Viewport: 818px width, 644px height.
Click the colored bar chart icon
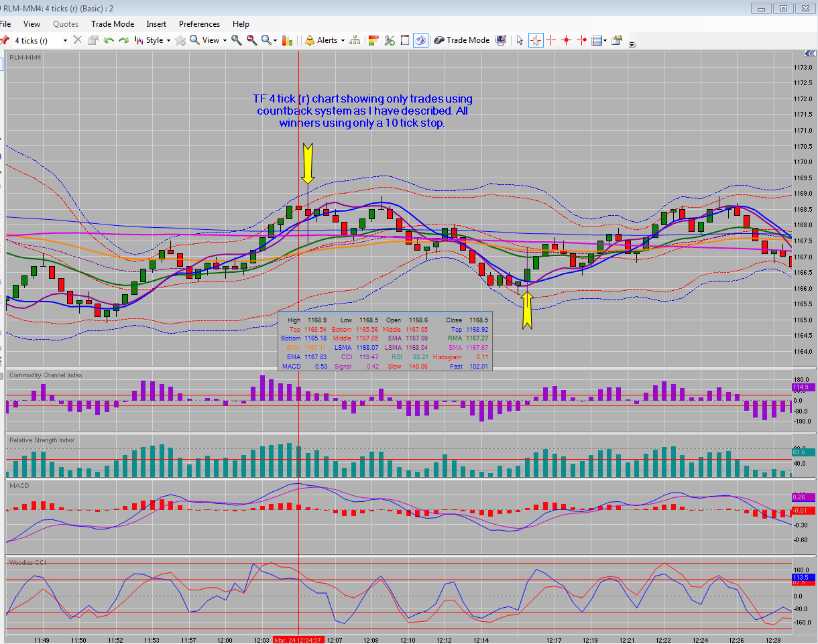coord(288,40)
